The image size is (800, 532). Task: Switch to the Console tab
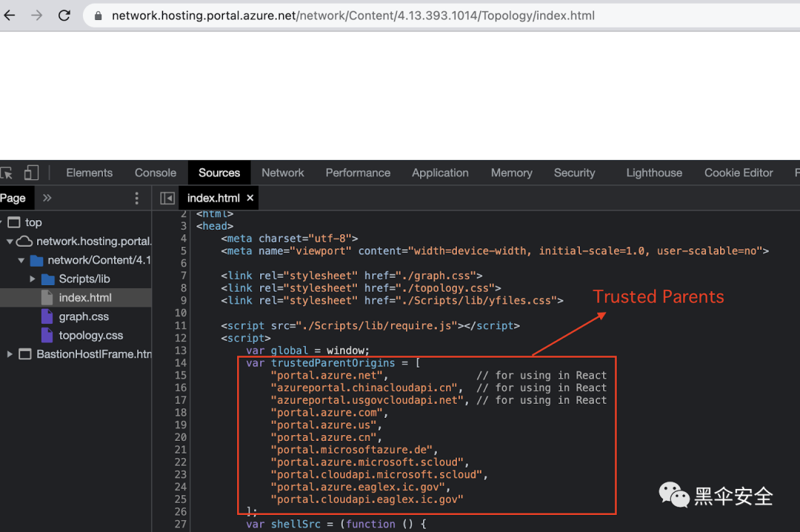pyautogui.click(x=155, y=173)
